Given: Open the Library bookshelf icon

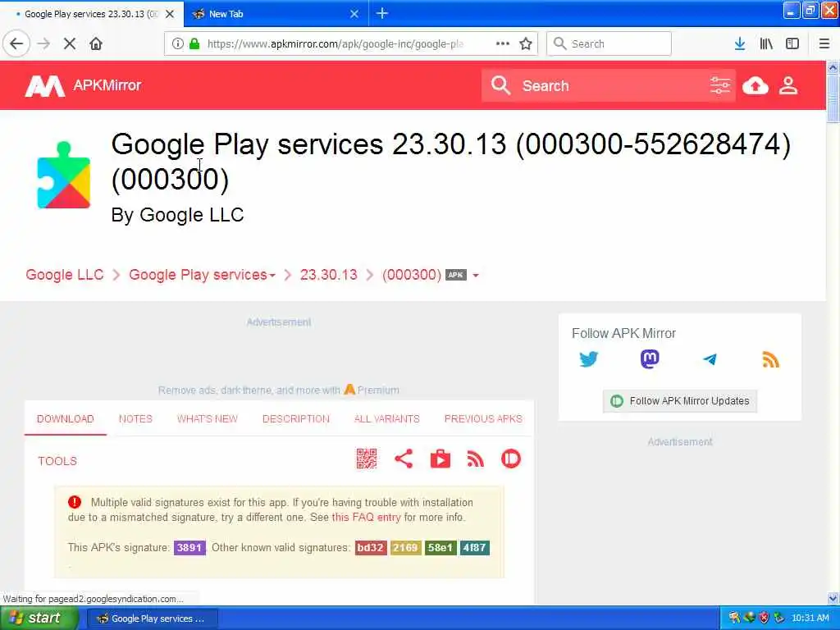Looking at the screenshot, I should click(766, 44).
